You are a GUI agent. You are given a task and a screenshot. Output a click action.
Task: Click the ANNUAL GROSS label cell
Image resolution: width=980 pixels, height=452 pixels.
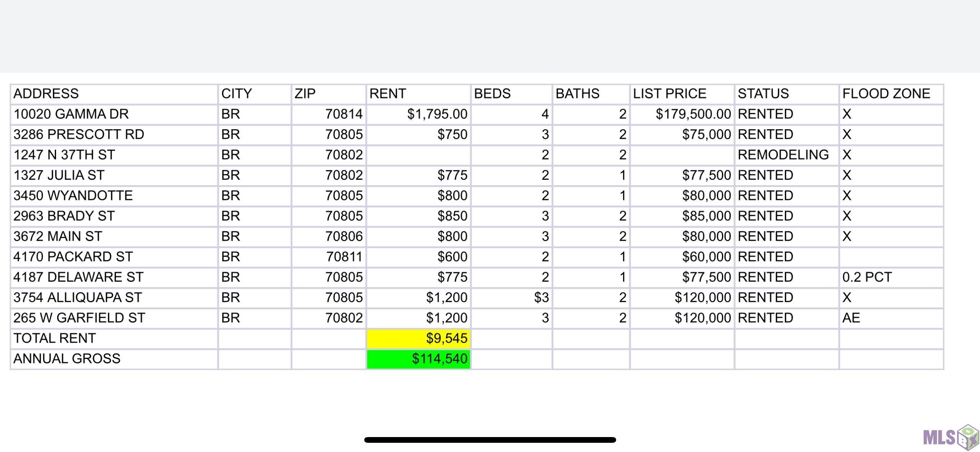[x=114, y=359]
